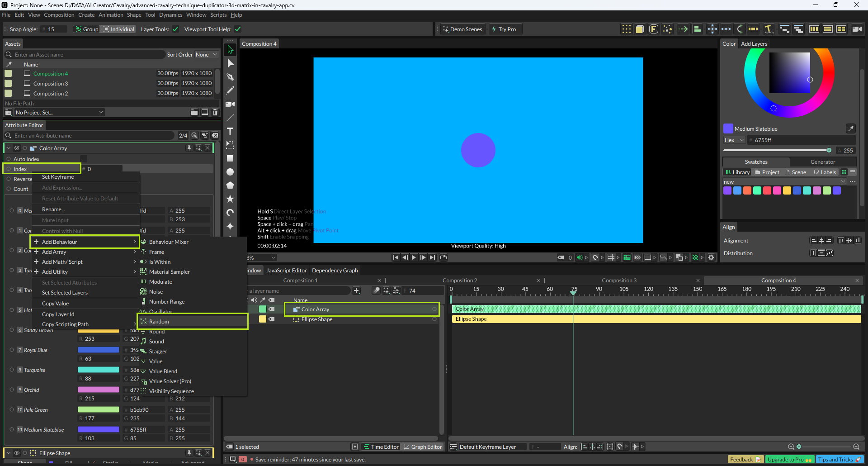Click the eyedropper color picker icon
868x466 pixels.
click(x=850, y=129)
